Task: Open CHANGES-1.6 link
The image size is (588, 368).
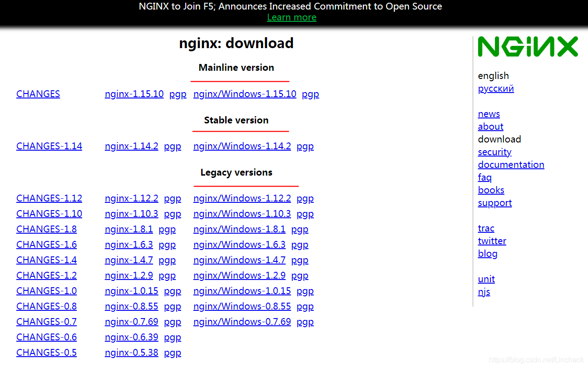Action: click(46, 245)
